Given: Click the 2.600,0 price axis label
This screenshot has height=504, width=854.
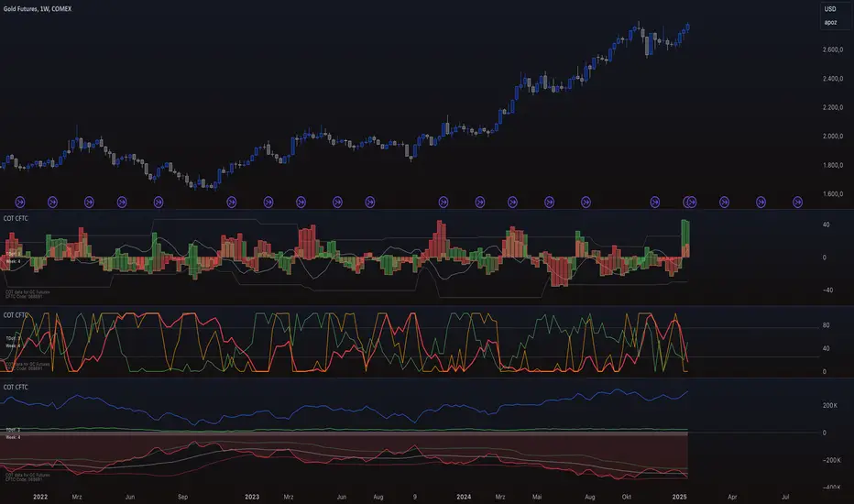Looking at the screenshot, I should coord(833,49).
